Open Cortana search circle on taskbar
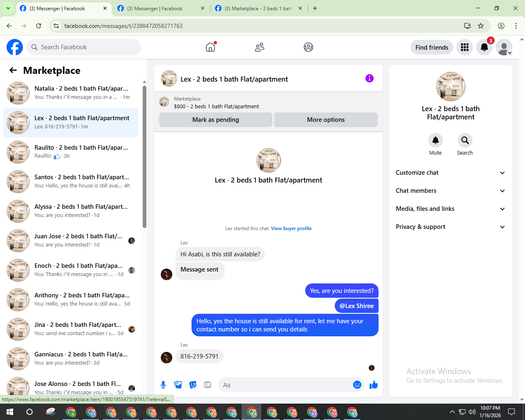This screenshot has width=525, height=420. coord(30,412)
